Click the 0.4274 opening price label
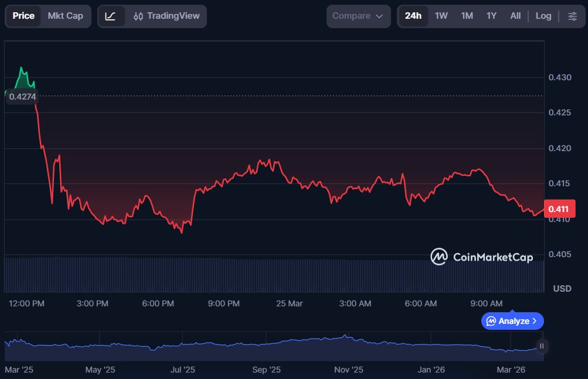 [x=22, y=97]
